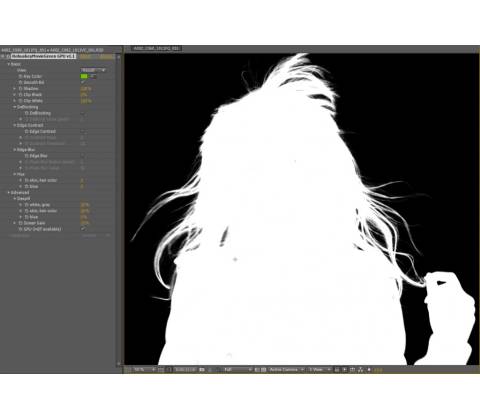Viewport: 480px width, 420px height.
Task: Click the white, gray Despill percentage value
Action: click(85, 205)
